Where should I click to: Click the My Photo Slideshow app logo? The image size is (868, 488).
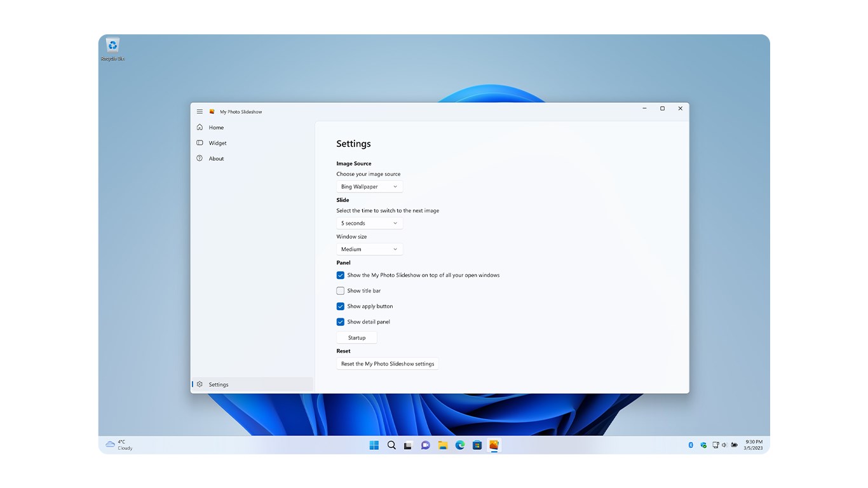pyautogui.click(x=212, y=111)
